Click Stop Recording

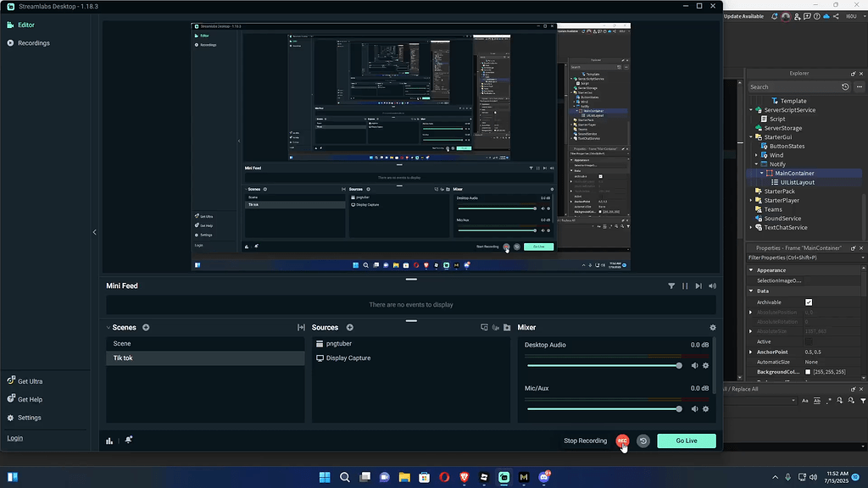pos(584,441)
